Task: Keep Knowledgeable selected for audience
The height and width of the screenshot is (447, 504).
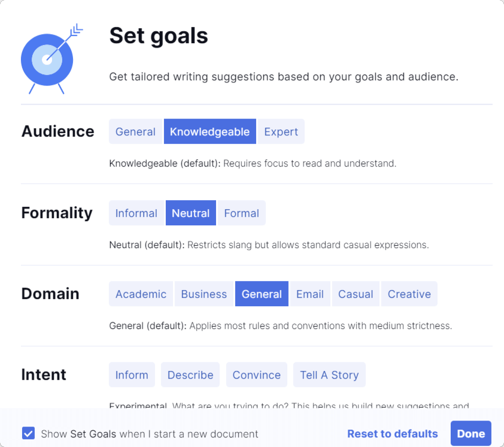Action: (210, 131)
